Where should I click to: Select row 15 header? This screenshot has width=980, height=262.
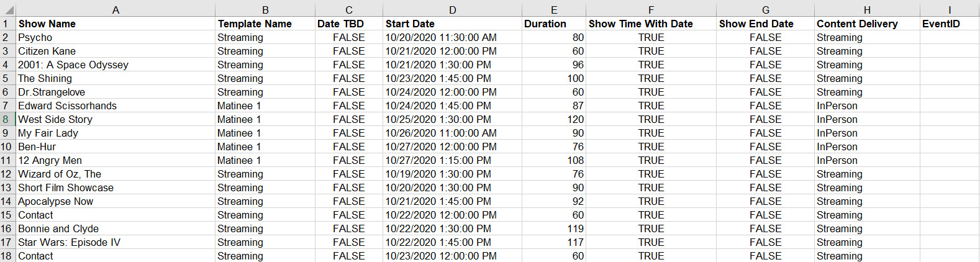(7, 215)
